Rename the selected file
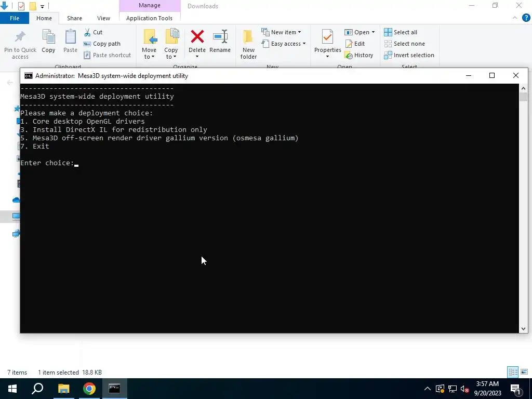The image size is (532, 399). tap(220, 42)
